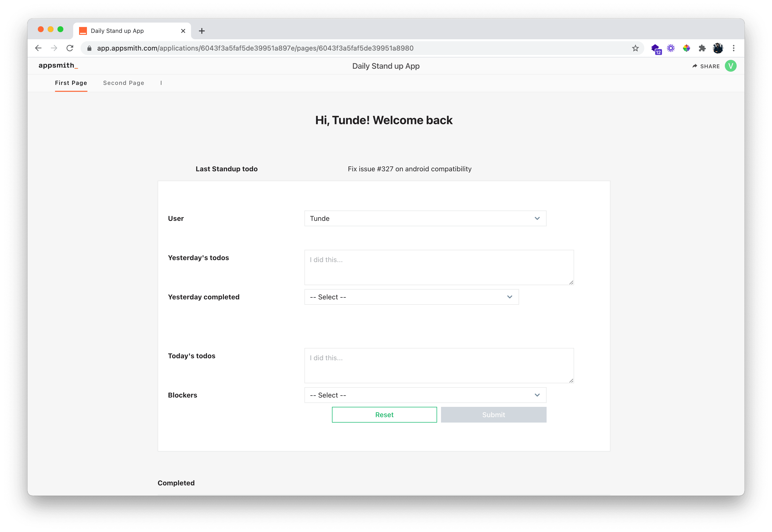Click the browser profile picture icon

pos(718,48)
